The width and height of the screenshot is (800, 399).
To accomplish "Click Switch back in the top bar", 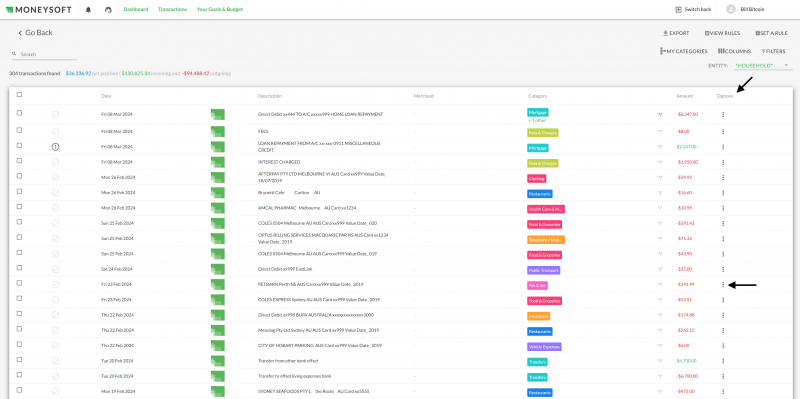I will point(693,9).
